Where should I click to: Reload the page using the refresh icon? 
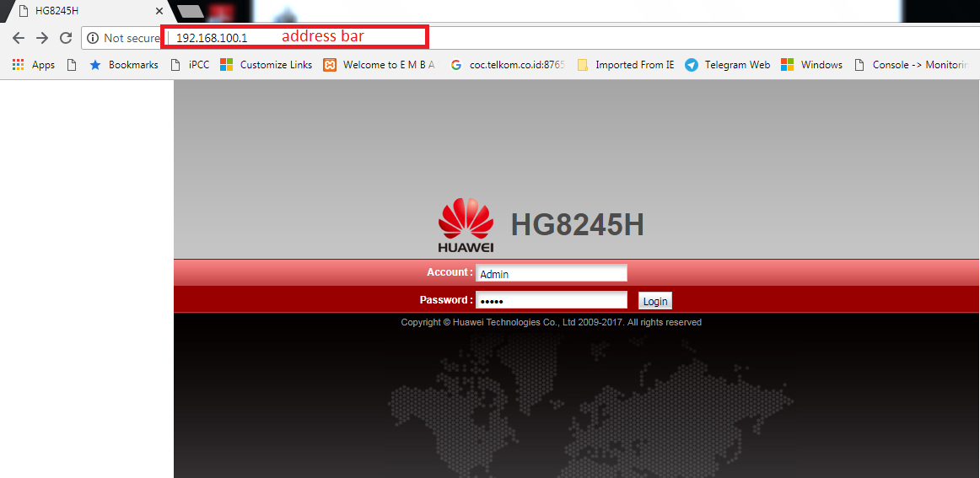pyautogui.click(x=66, y=38)
